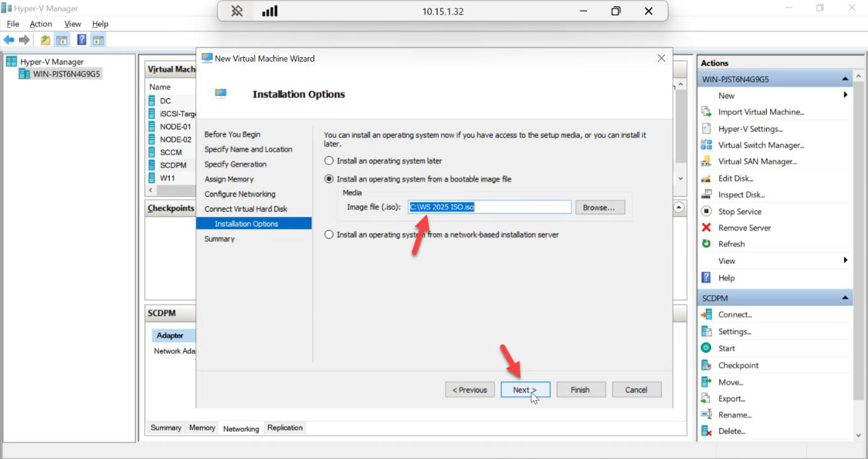The image size is (868, 459).
Task: Click the Virtual SAN Manager icon
Action: pyautogui.click(x=706, y=161)
